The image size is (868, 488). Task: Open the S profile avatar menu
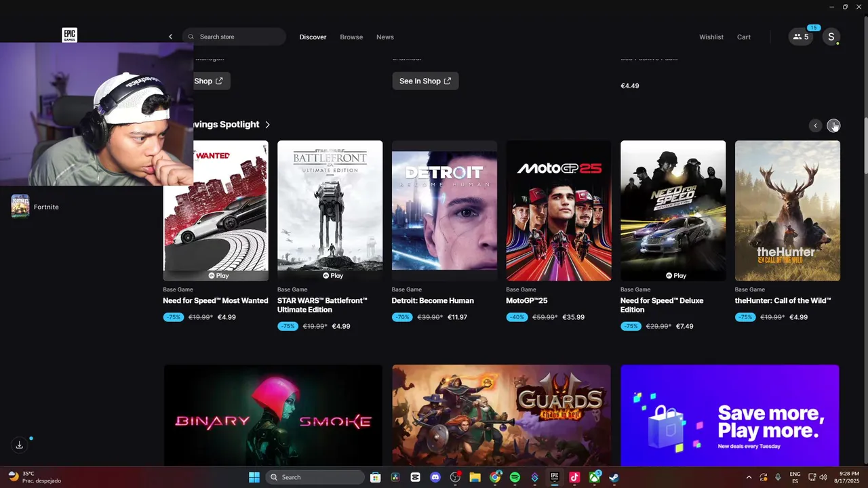(x=831, y=37)
